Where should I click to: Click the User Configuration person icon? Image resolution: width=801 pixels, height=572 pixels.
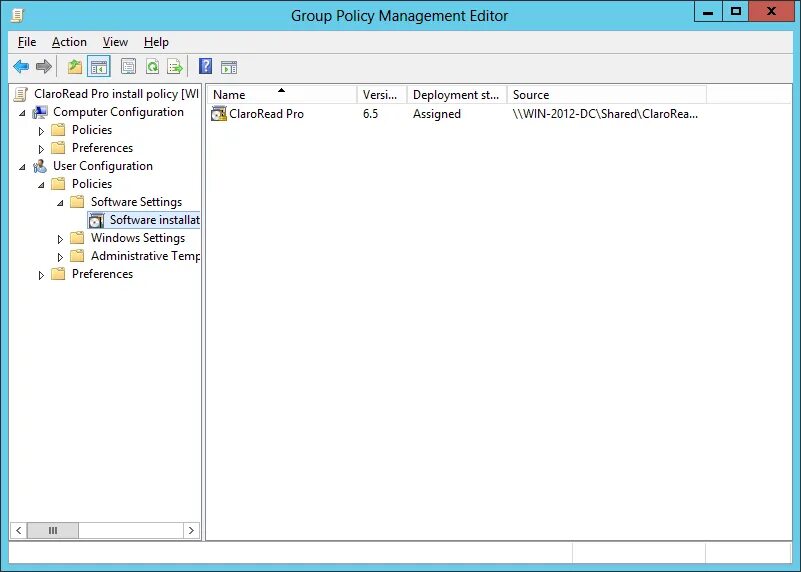[x=40, y=166]
